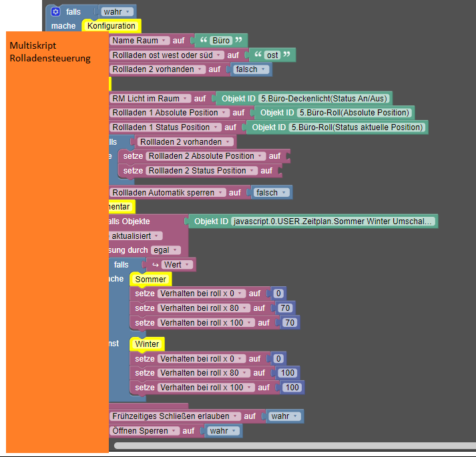Edit Winter value 0 for roll x 0
Image resolution: width=476 pixels, height=457 pixels.
[278, 359]
